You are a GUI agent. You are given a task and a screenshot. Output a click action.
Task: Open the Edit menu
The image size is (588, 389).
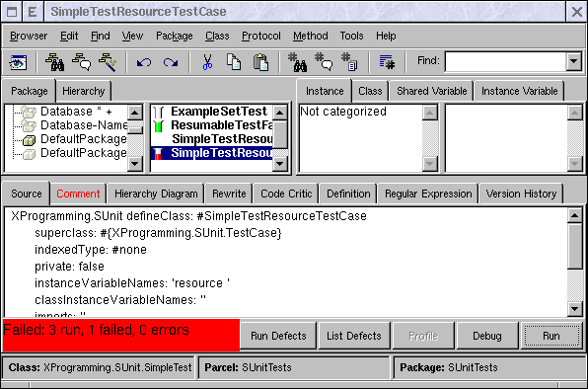click(69, 36)
